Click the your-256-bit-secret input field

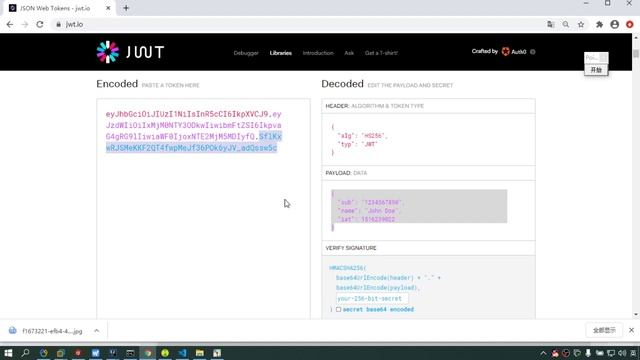click(372, 298)
